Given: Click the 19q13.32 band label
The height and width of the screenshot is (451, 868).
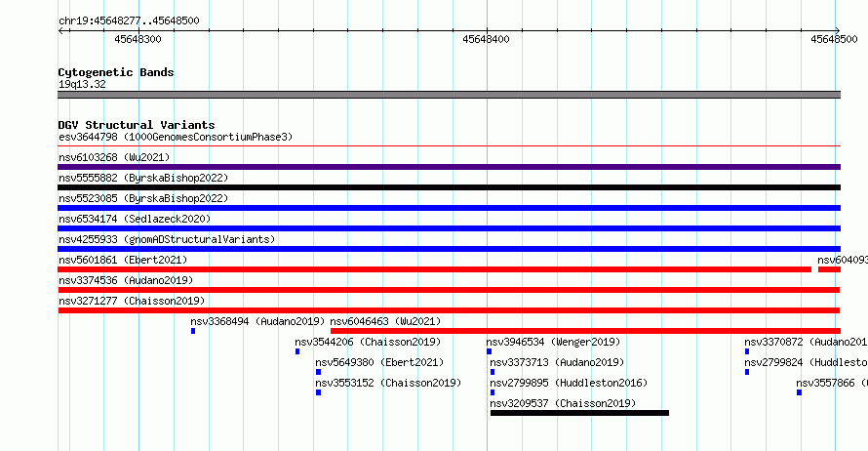Looking at the screenshot, I should (x=82, y=84).
